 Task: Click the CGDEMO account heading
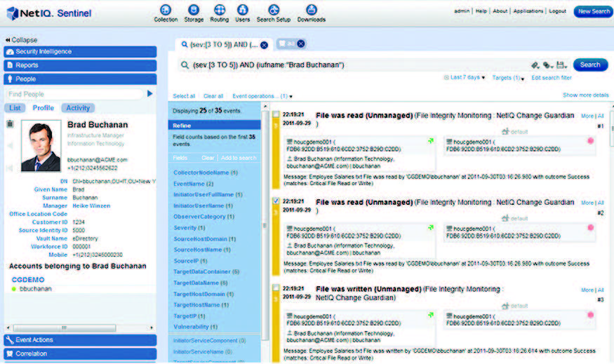point(28,280)
